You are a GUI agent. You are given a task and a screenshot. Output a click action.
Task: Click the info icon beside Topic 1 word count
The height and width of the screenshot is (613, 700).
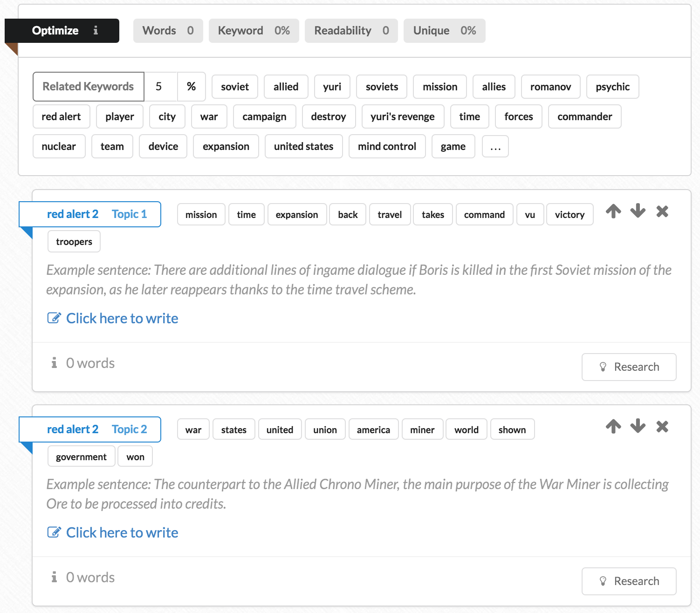point(55,362)
